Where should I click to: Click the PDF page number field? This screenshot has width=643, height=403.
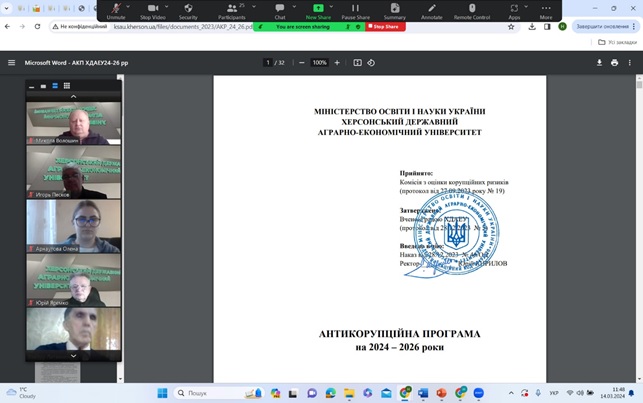tap(268, 63)
